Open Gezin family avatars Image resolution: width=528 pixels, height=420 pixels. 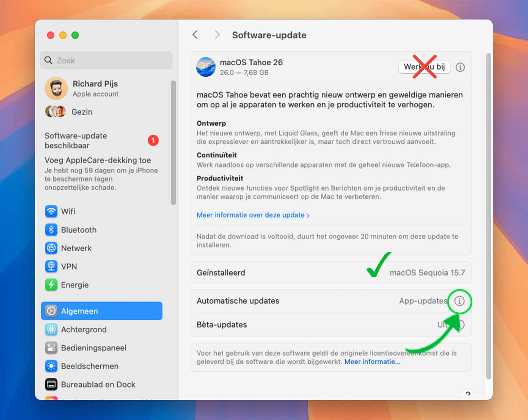[55, 112]
